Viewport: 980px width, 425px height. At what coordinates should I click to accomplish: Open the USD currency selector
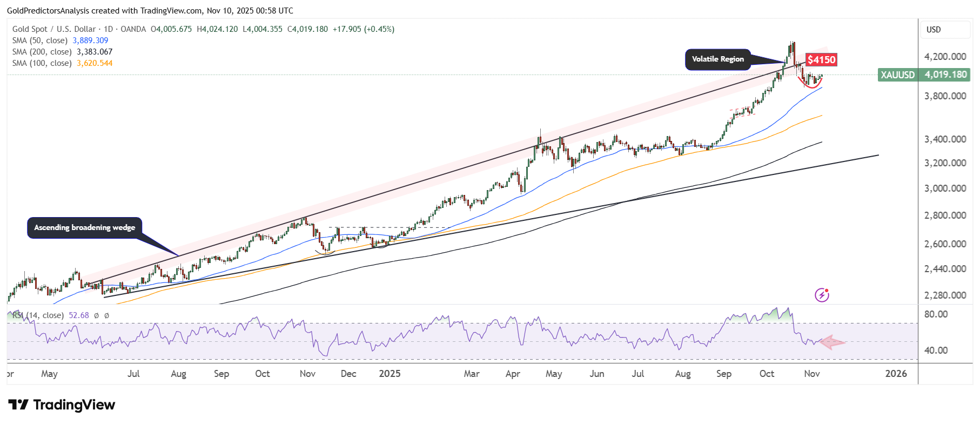(944, 30)
